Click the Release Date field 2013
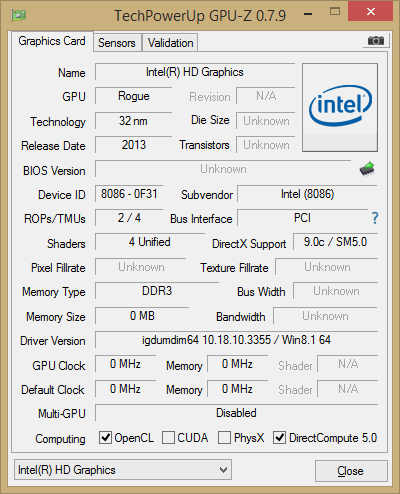400x494 pixels. (134, 145)
